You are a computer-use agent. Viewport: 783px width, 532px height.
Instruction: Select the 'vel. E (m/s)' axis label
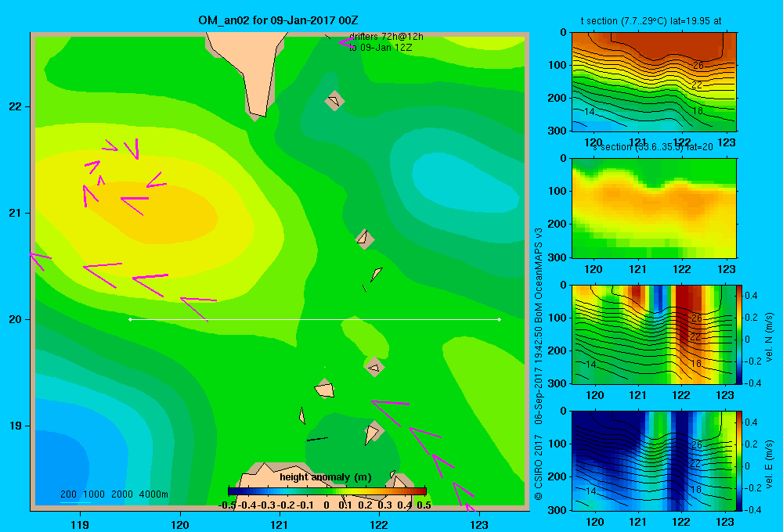770,464
